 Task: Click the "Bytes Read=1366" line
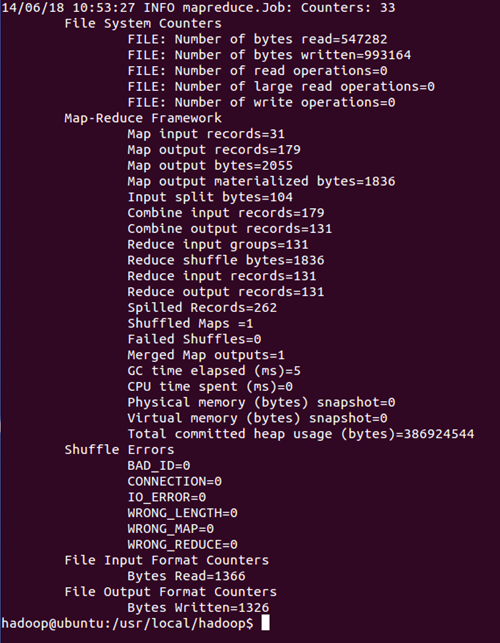[186, 576]
